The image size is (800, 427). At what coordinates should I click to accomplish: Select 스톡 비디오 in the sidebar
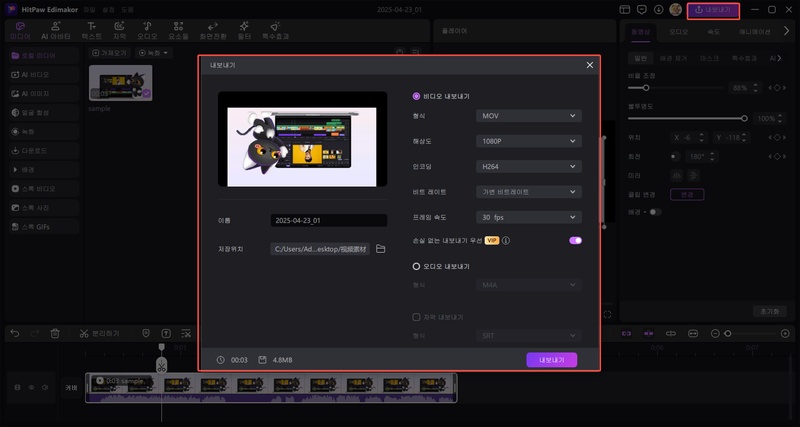coord(44,189)
